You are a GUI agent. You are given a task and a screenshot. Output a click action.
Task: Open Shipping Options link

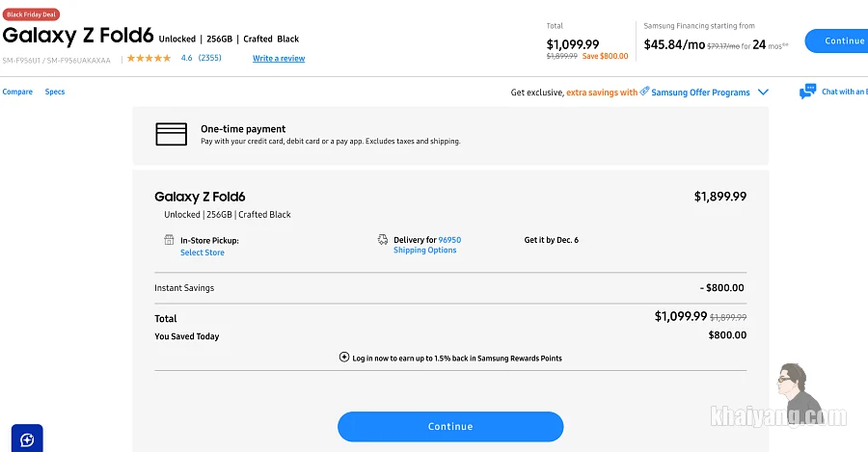[x=425, y=250]
